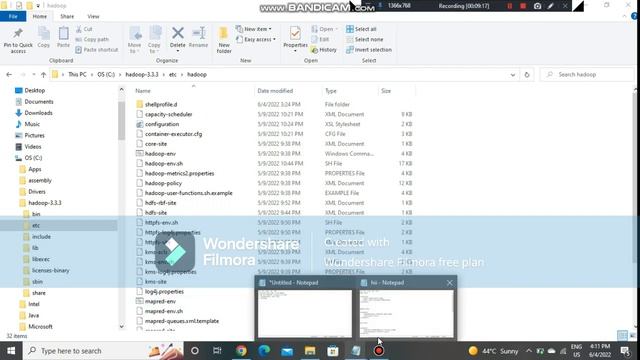This screenshot has width=640, height=360.
Task: Go back with navigation arrow
Action: point(9,75)
